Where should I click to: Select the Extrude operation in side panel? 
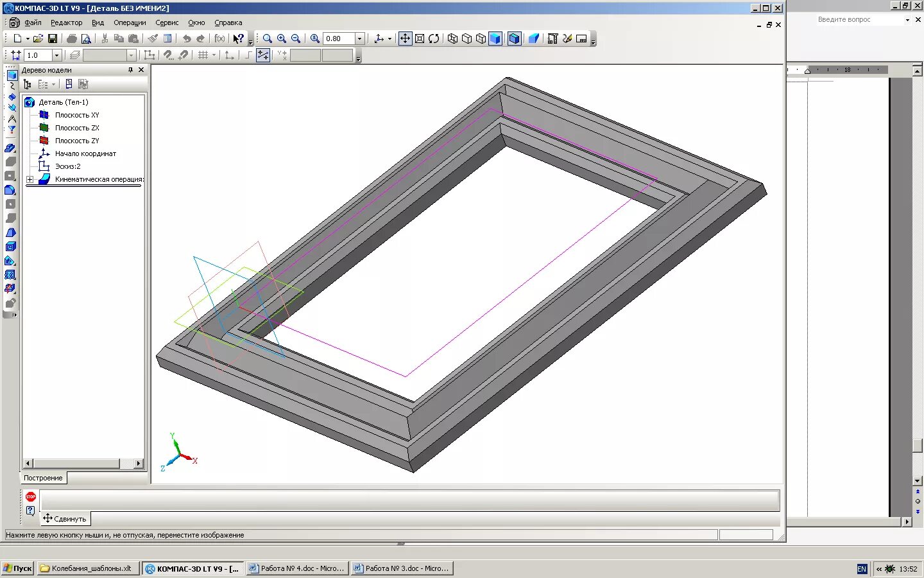click(10, 148)
